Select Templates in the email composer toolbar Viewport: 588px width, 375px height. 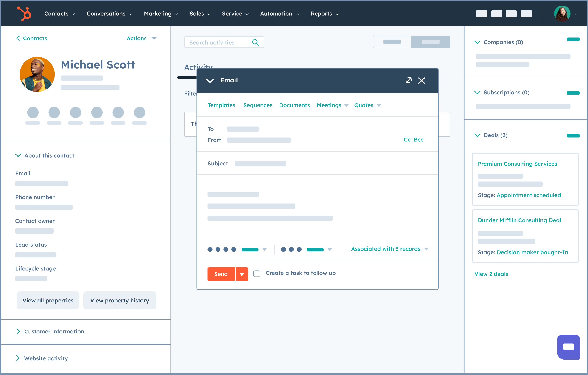click(x=221, y=105)
